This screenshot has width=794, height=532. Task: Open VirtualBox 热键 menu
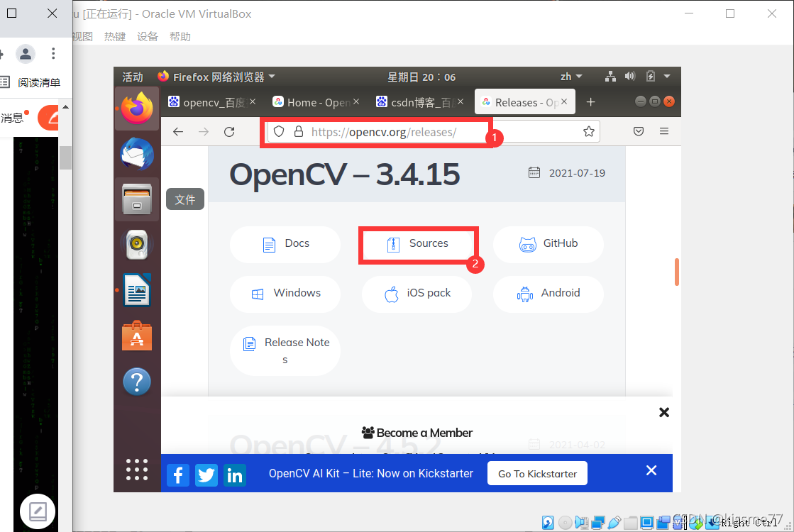115,36
